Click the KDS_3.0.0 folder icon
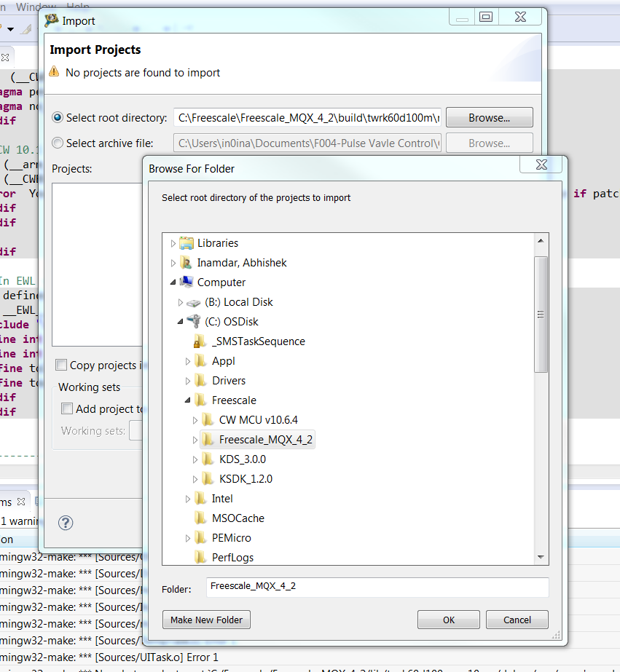Viewport: 620px width, 672px height. (x=208, y=459)
